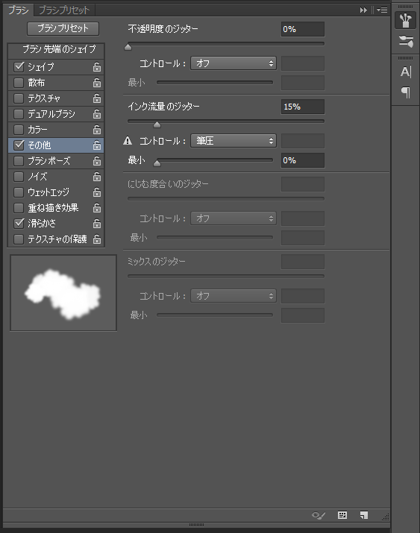Click 不透明度のジッター slider handle
Viewport: 420px width, 533px height.
tap(128, 47)
